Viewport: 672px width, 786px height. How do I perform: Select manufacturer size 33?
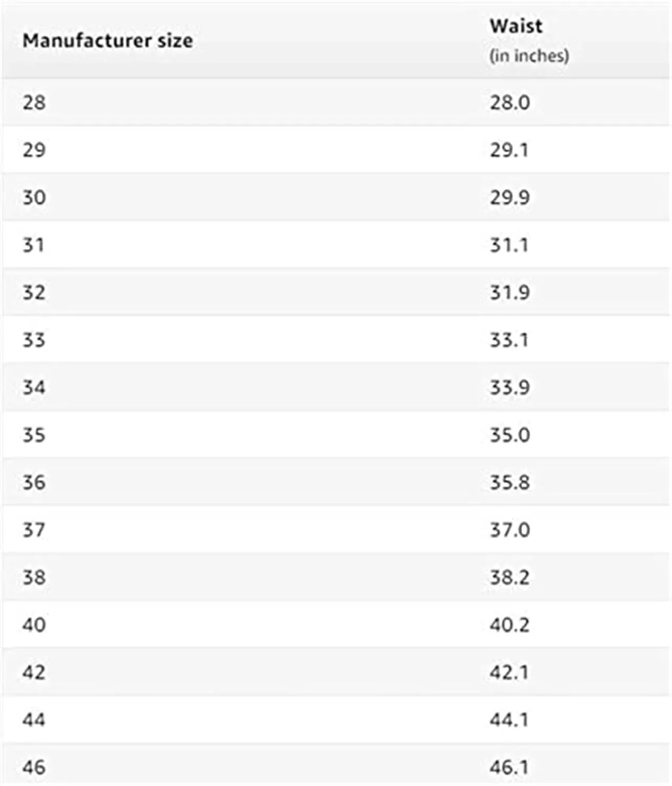[x=34, y=340]
